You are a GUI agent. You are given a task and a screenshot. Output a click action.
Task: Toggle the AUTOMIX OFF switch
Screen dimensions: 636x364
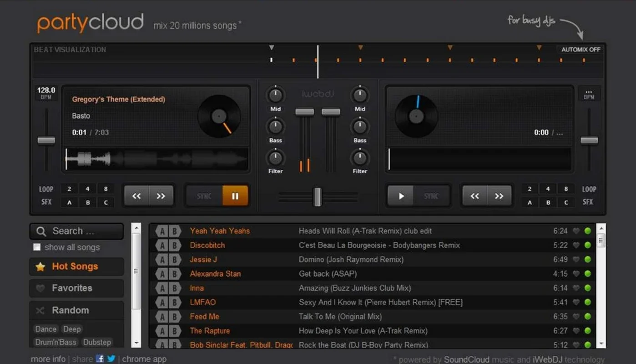click(x=580, y=50)
